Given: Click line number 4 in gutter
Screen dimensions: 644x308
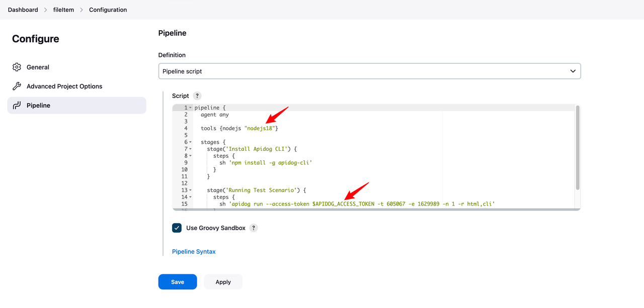Looking at the screenshot, I should 186,129.
